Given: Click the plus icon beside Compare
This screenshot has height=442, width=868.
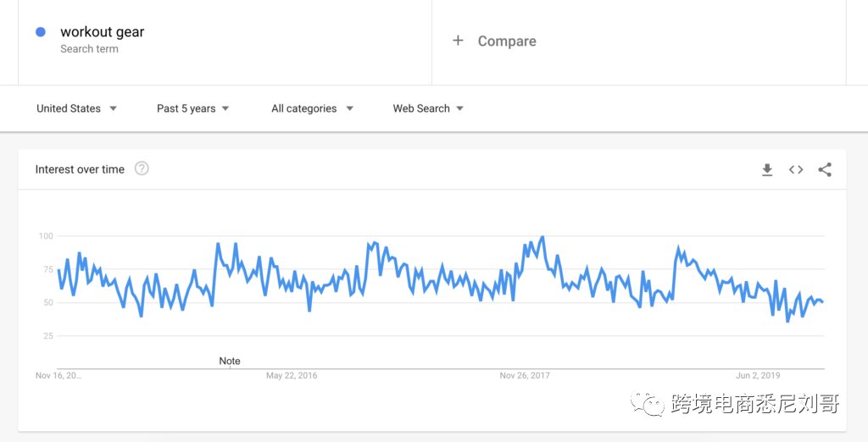Looking at the screenshot, I should [x=458, y=41].
